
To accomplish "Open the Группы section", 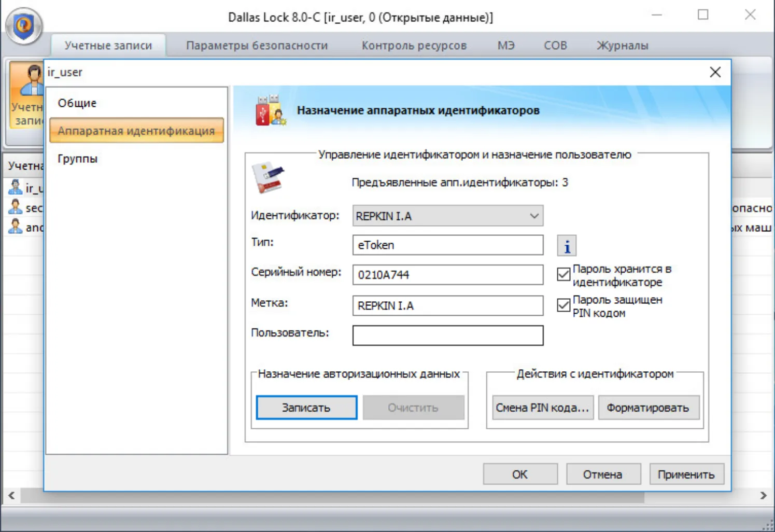I will coord(136,159).
